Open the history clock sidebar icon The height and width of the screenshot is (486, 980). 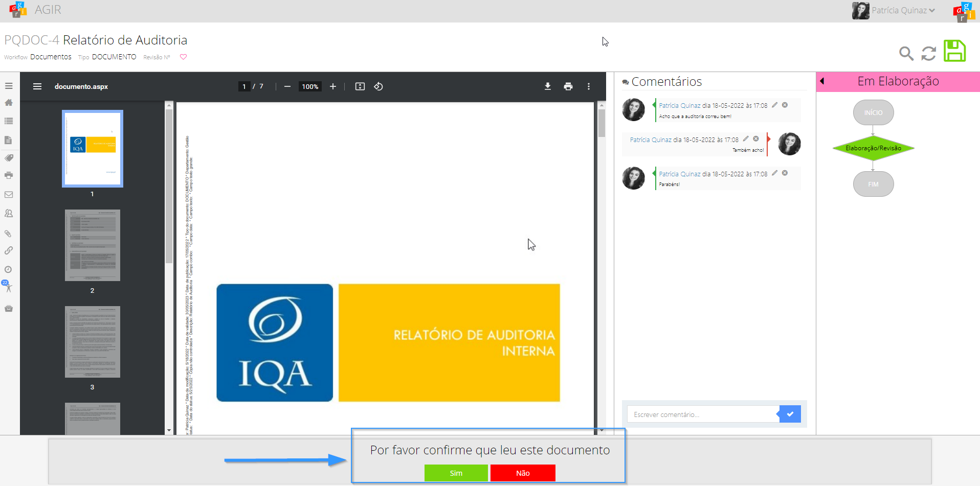pyautogui.click(x=9, y=269)
